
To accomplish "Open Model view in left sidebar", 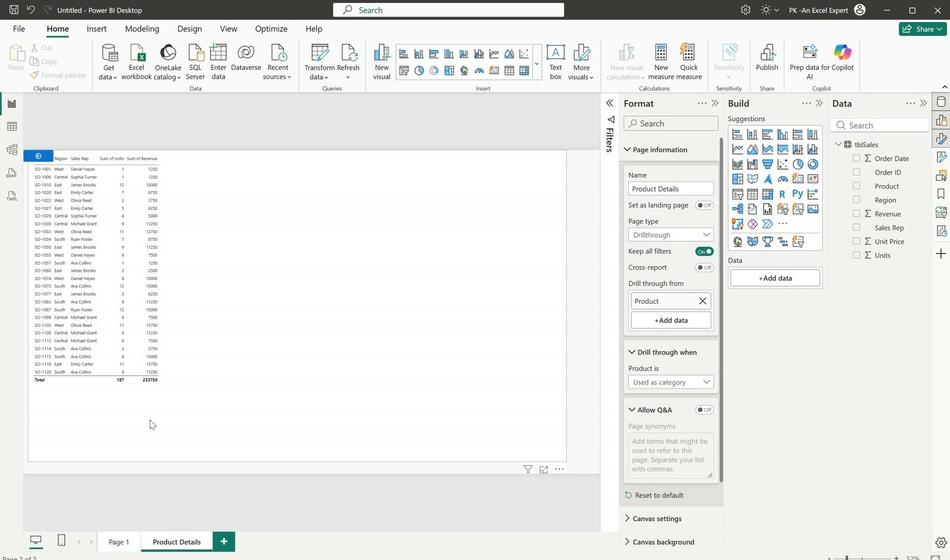I will tap(11, 149).
